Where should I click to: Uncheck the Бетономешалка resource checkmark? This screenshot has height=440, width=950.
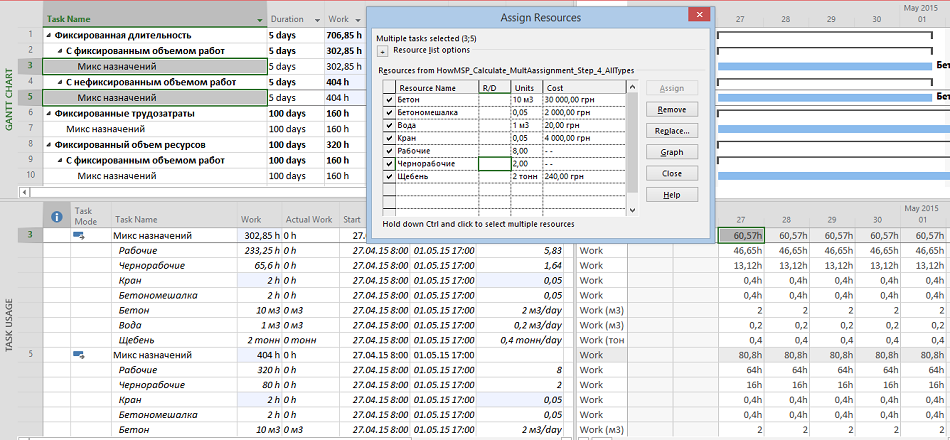point(388,112)
